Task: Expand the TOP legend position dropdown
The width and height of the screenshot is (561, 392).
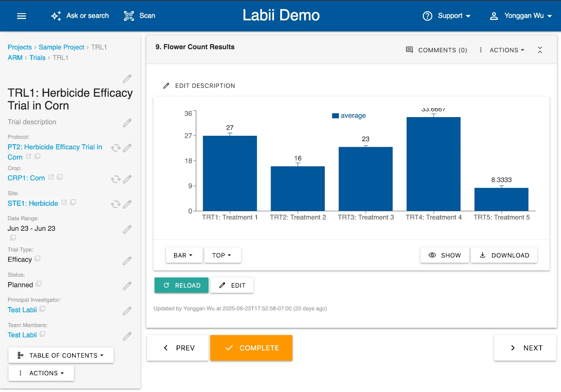Action: click(x=223, y=255)
